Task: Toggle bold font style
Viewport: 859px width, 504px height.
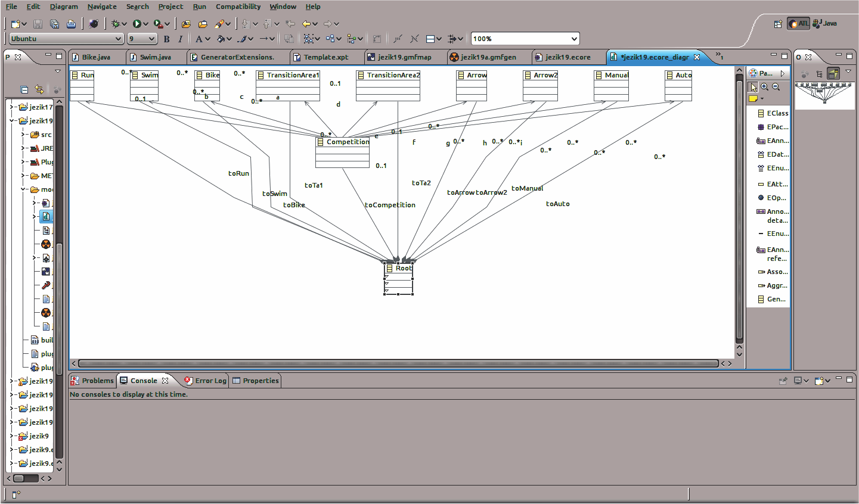Action: [166, 39]
